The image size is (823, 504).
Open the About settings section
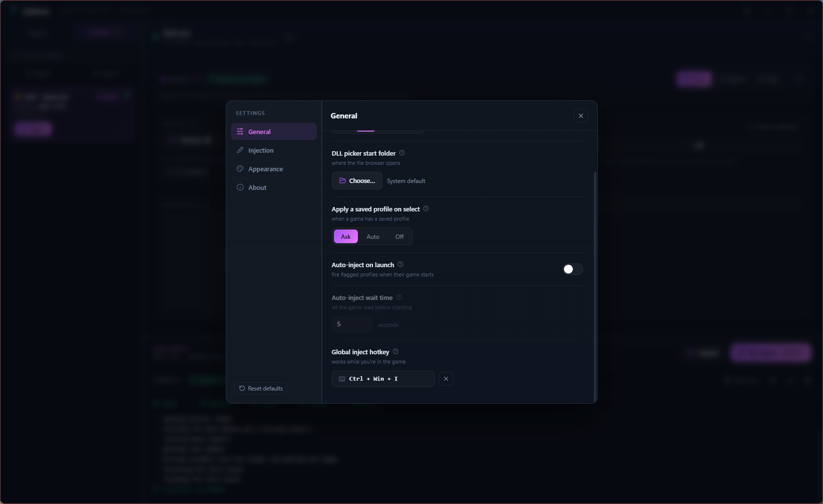(274, 187)
